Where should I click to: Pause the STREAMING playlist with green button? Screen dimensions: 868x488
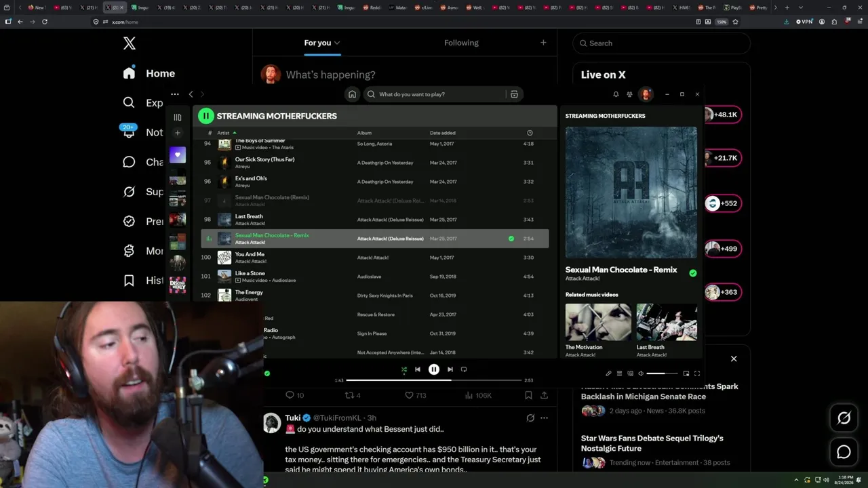tap(205, 116)
